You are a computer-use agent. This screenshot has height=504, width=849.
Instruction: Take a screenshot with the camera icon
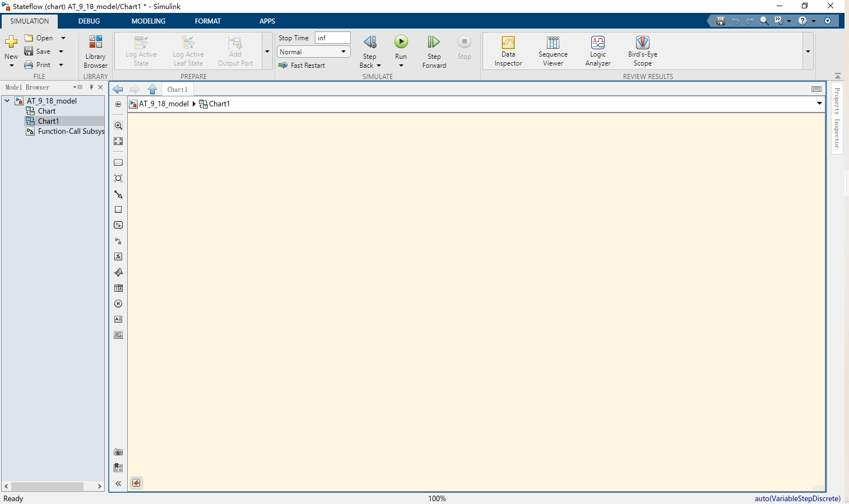pyautogui.click(x=118, y=452)
